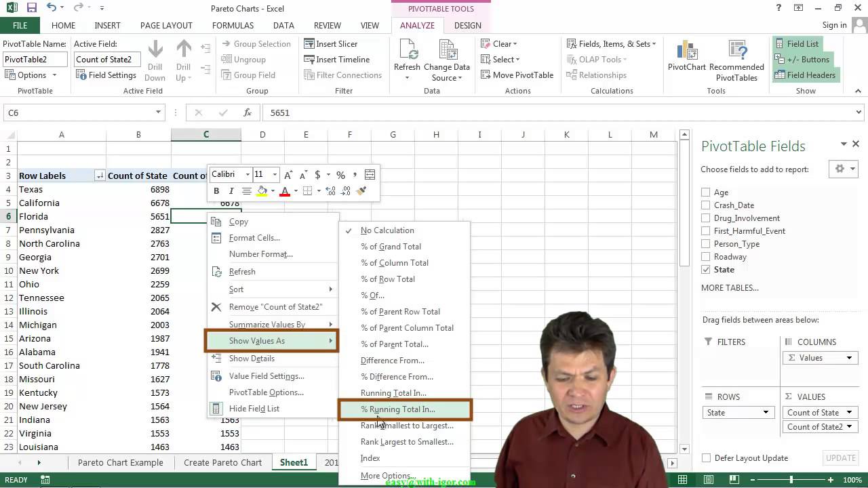Click the Undo arrow icon
The image size is (868, 488).
click(52, 8)
